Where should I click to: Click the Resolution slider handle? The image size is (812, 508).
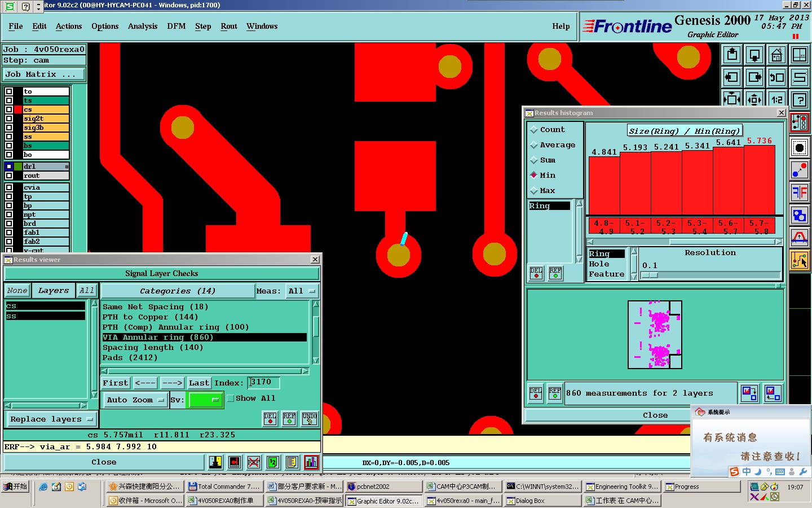pos(650,275)
